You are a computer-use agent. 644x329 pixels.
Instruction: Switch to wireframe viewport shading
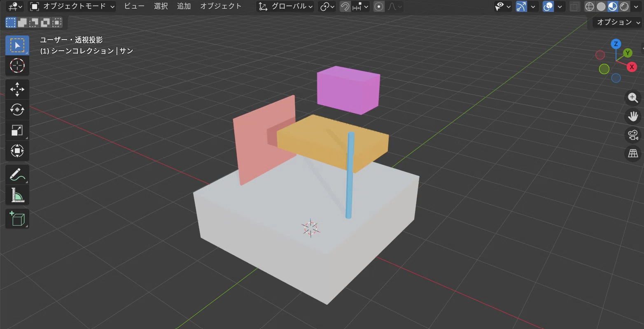point(590,7)
